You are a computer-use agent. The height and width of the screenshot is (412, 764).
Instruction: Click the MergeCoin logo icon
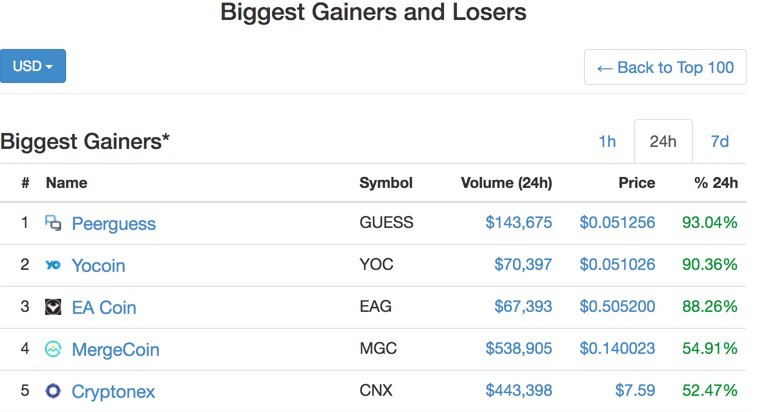(x=53, y=349)
